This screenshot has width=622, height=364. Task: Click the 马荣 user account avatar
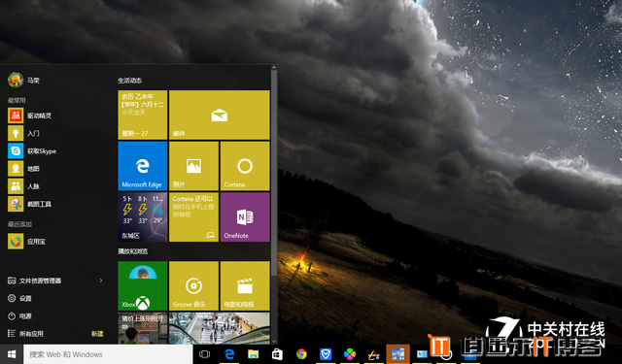pos(16,80)
